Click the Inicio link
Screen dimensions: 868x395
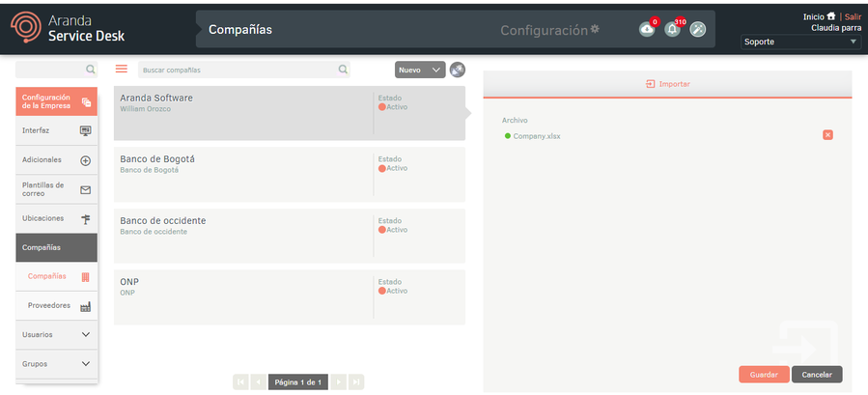813,16
